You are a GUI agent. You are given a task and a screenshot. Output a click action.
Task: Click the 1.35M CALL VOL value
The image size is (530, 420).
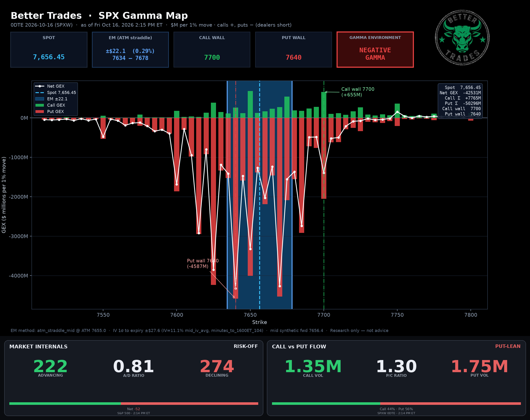(x=313, y=366)
